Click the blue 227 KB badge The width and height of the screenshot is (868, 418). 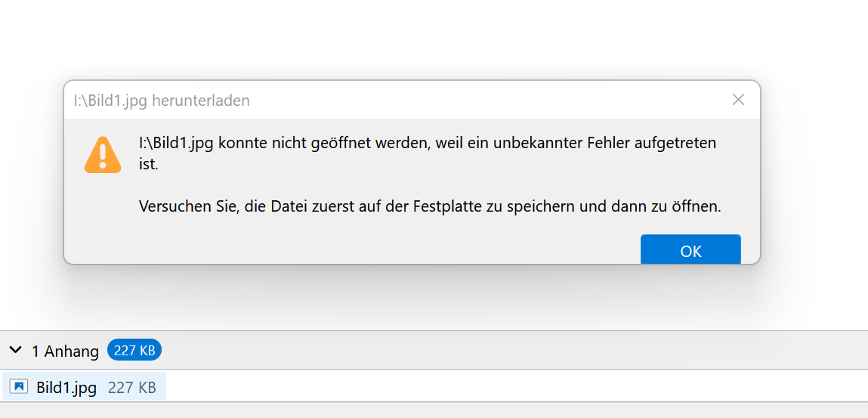tap(134, 350)
